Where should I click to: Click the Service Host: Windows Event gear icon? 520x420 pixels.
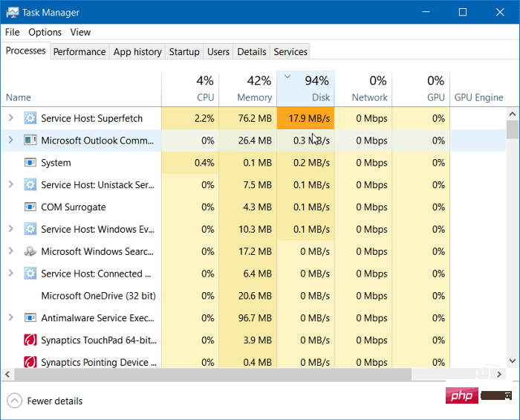[30, 229]
